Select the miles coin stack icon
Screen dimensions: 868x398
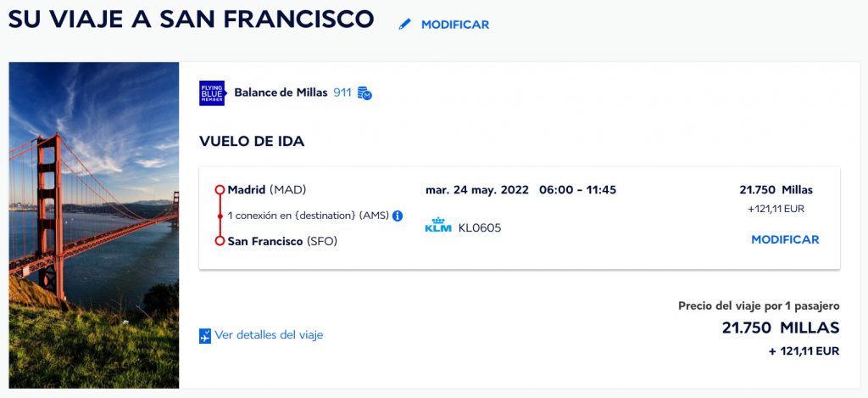click(x=364, y=93)
